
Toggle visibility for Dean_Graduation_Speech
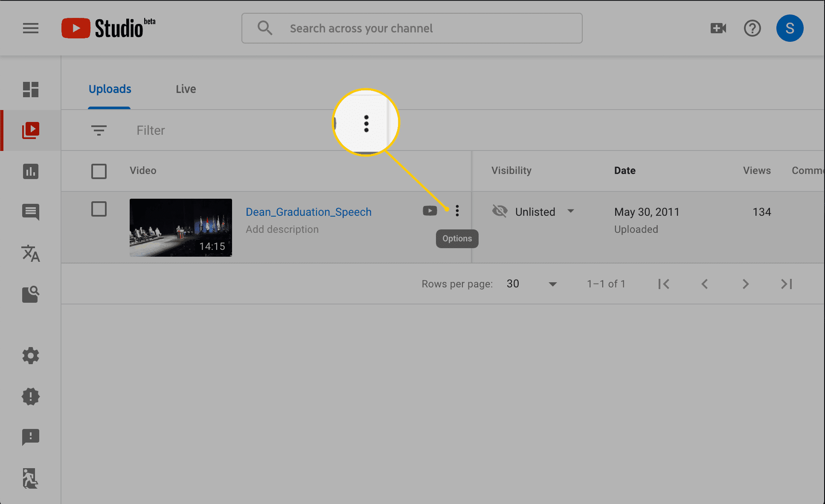(570, 211)
